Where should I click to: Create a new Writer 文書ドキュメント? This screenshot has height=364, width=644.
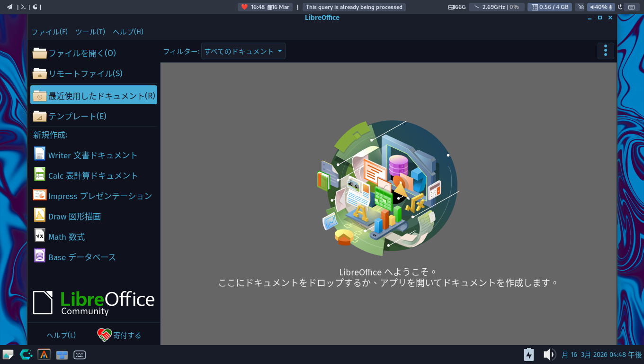click(x=94, y=155)
